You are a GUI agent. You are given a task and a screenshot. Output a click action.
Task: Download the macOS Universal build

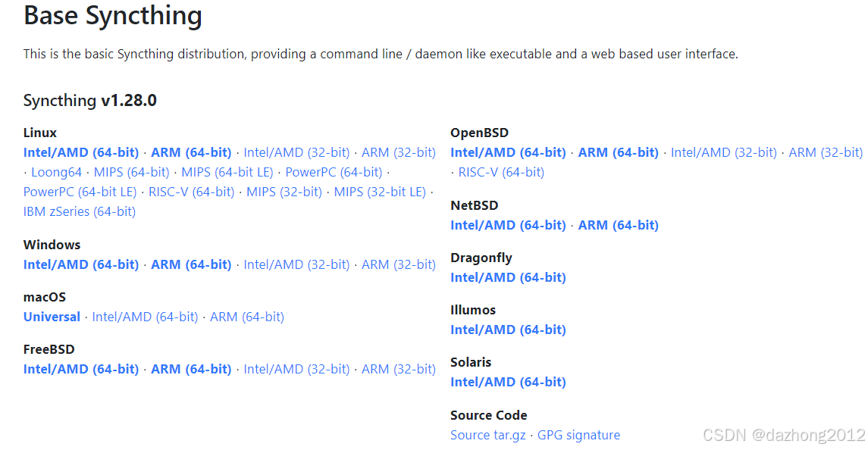tap(52, 317)
